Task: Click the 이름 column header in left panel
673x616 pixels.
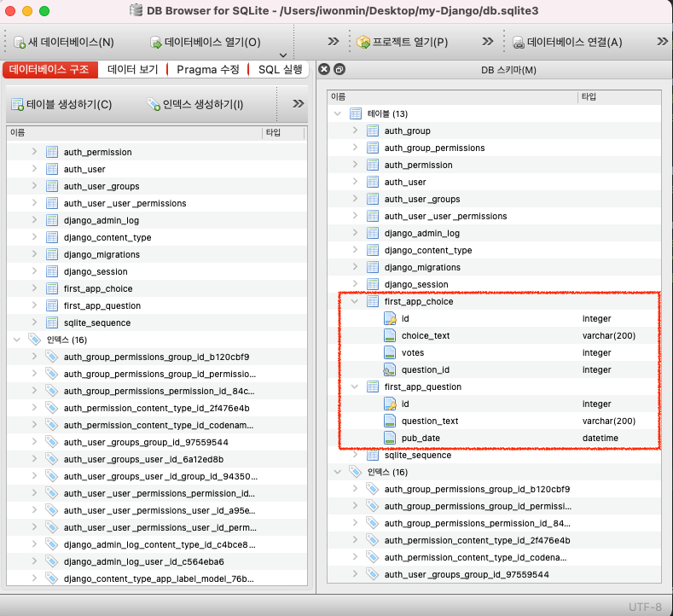Action: 134,132
